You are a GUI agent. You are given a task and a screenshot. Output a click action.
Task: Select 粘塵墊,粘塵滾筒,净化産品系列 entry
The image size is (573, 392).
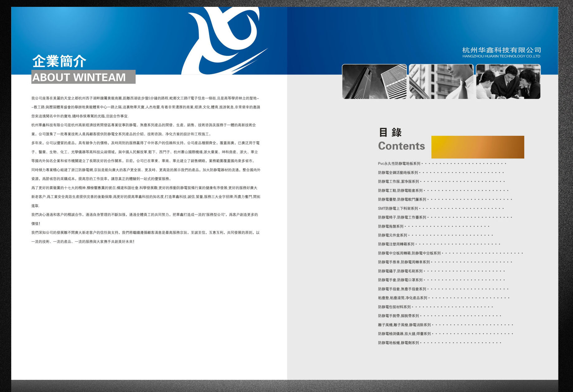point(402,298)
